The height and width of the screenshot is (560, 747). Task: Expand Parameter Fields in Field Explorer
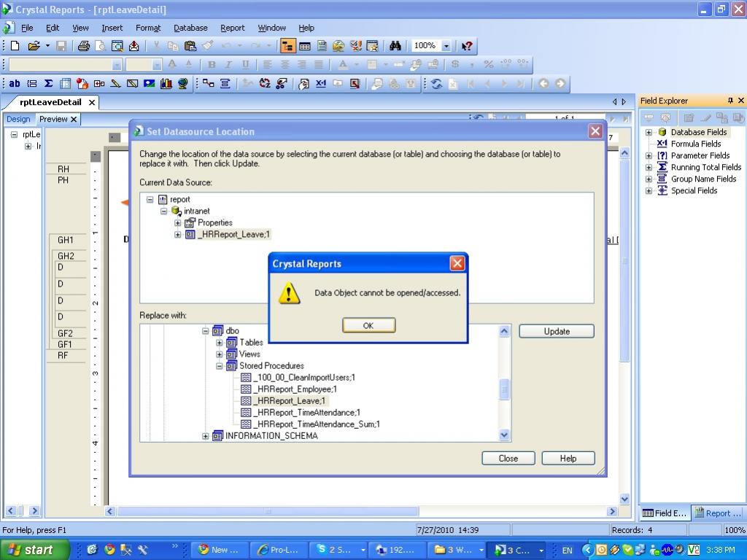point(649,156)
